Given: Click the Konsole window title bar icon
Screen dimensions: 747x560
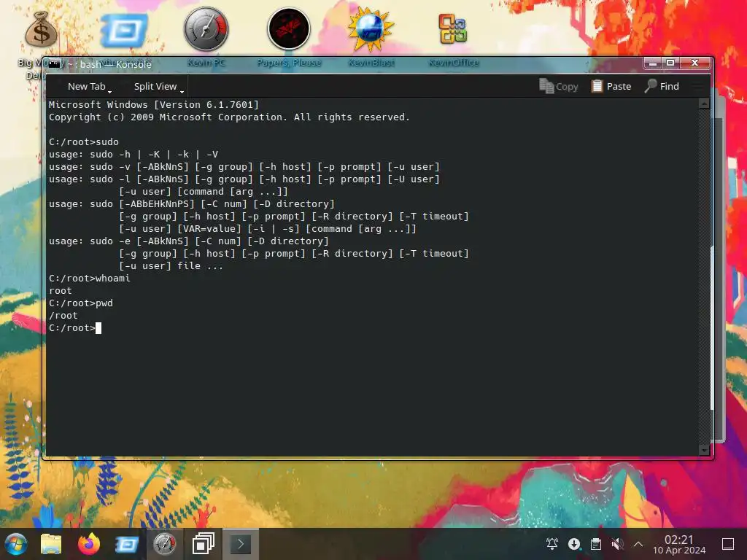Looking at the screenshot, I should [54, 64].
